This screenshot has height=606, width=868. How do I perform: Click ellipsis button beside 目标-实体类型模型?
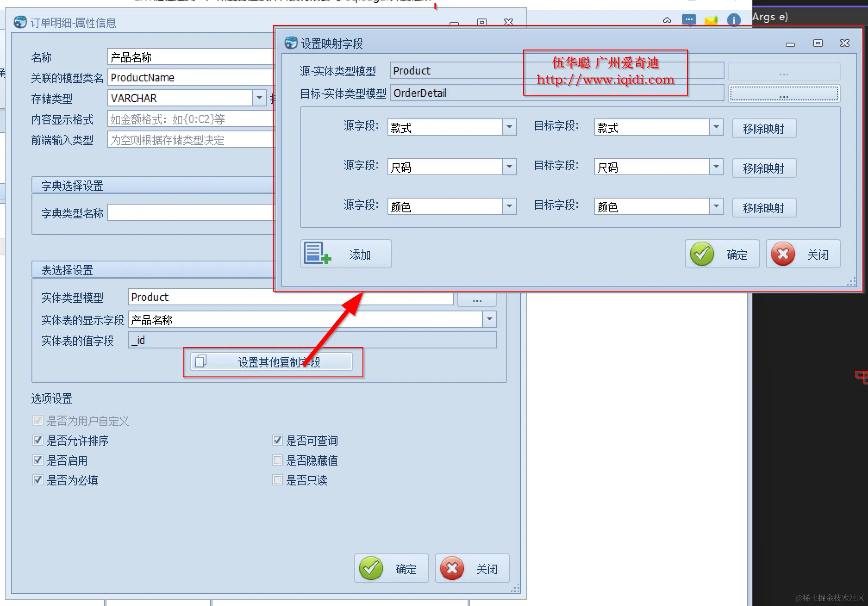pos(784,94)
